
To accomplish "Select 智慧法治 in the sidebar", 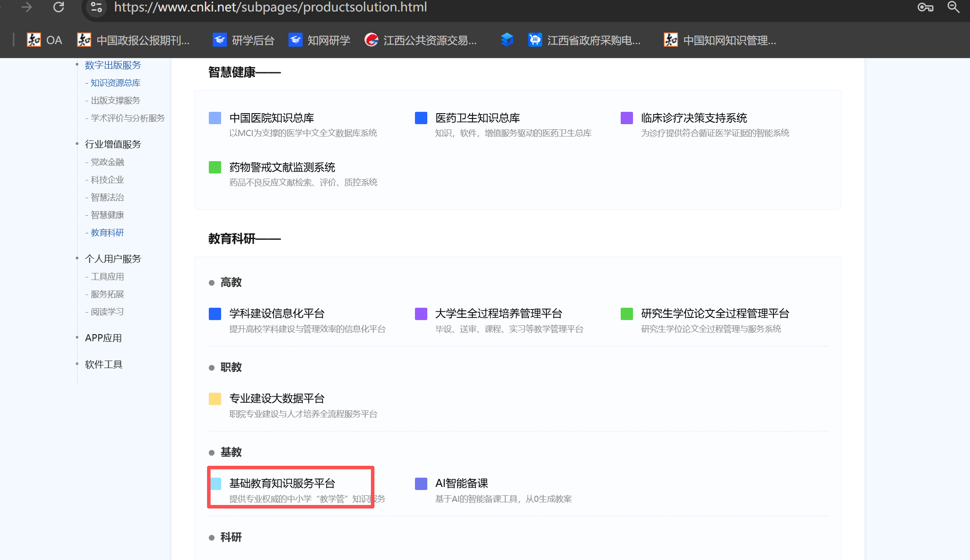I will [107, 197].
